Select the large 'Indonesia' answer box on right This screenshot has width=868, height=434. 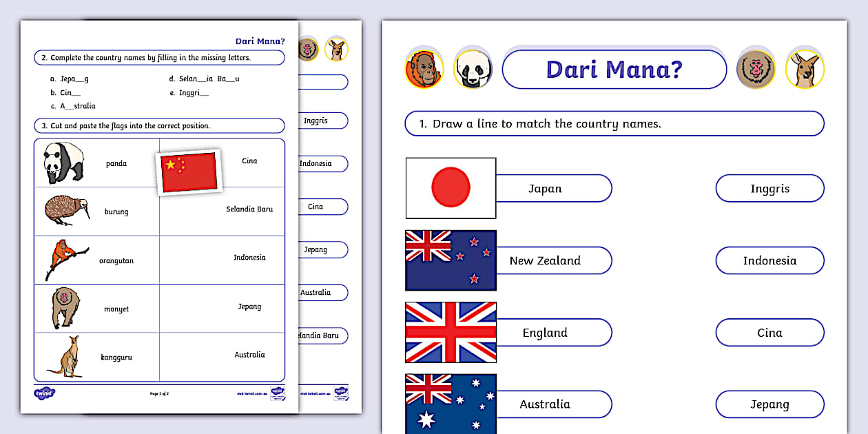(x=769, y=260)
